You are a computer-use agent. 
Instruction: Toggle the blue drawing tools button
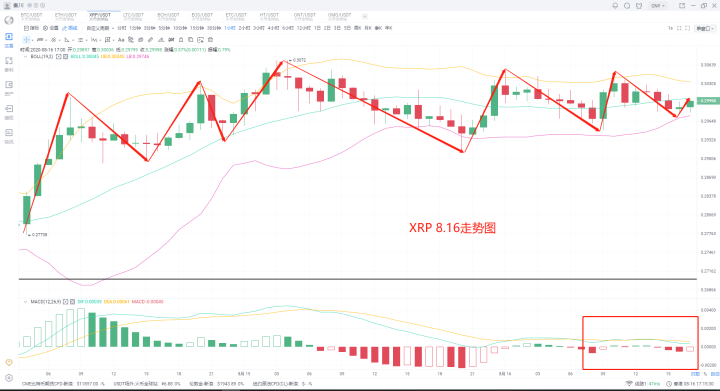click(x=70, y=28)
